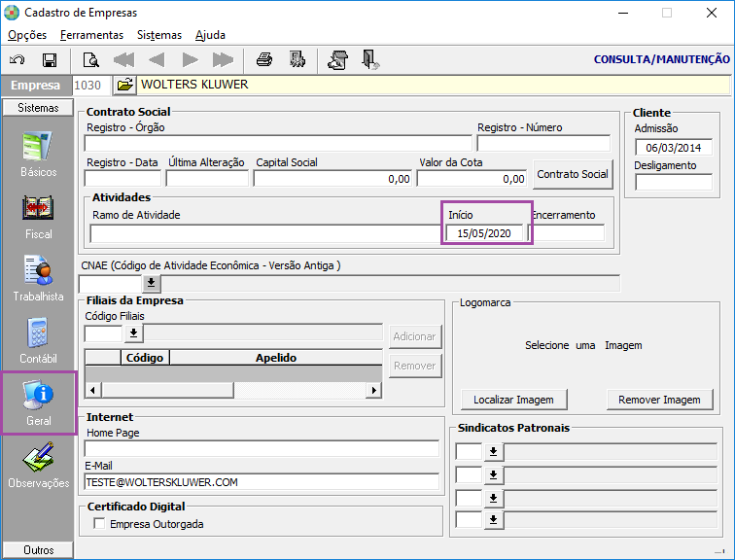Image resolution: width=735 pixels, height=560 pixels.
Task: Click the exit door toolbar icon
Action: click(x=370, y=60)
